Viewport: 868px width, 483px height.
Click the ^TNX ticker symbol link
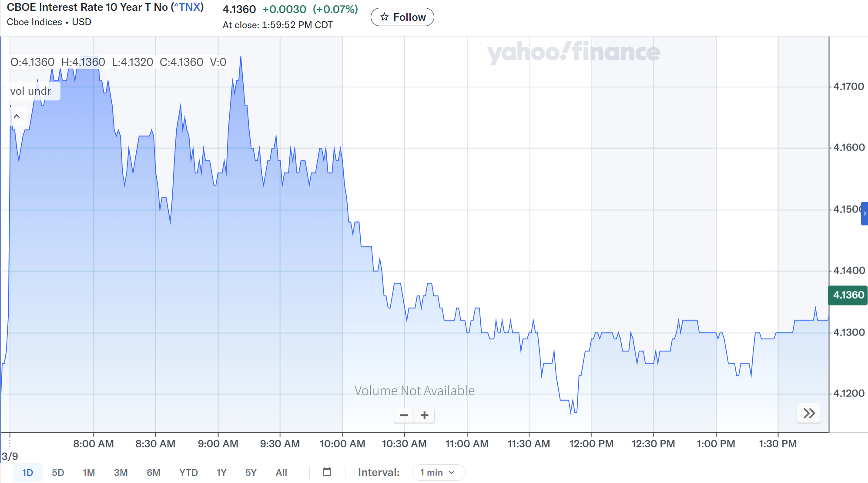[x=187, y=7]
